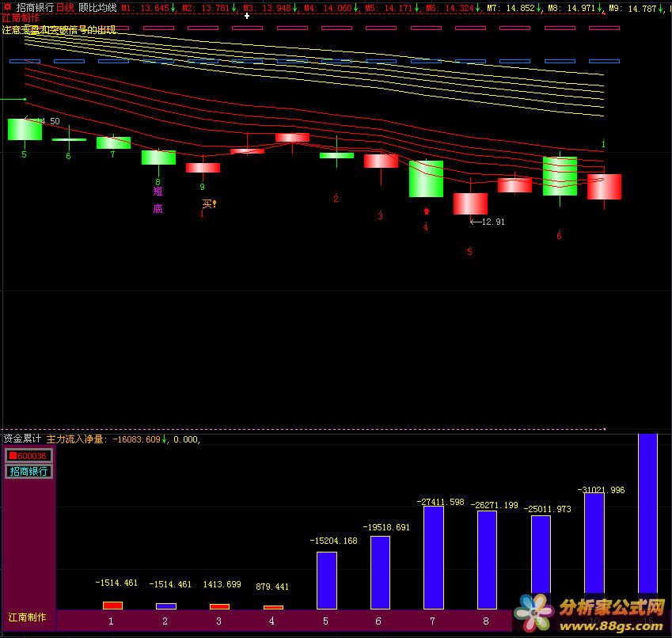The height and width of the screenshot is (638, 672).
Task: Click the orange 买 buy signal marker
Action: coord(209,204)
